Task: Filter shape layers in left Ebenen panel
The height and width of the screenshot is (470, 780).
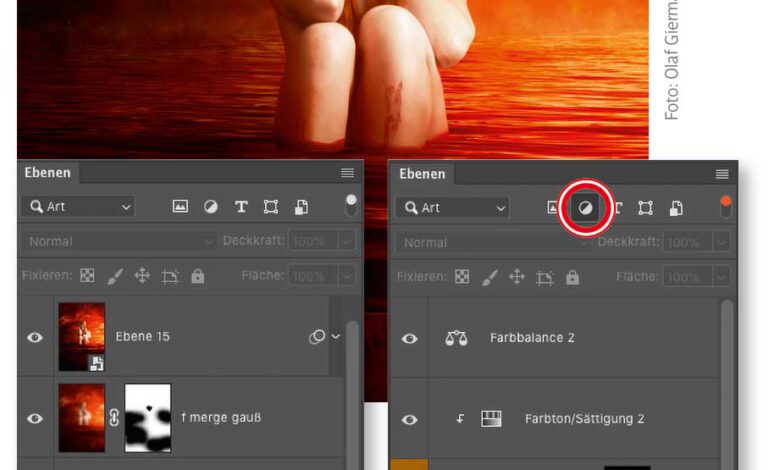Action: click(x=271, y=206)
